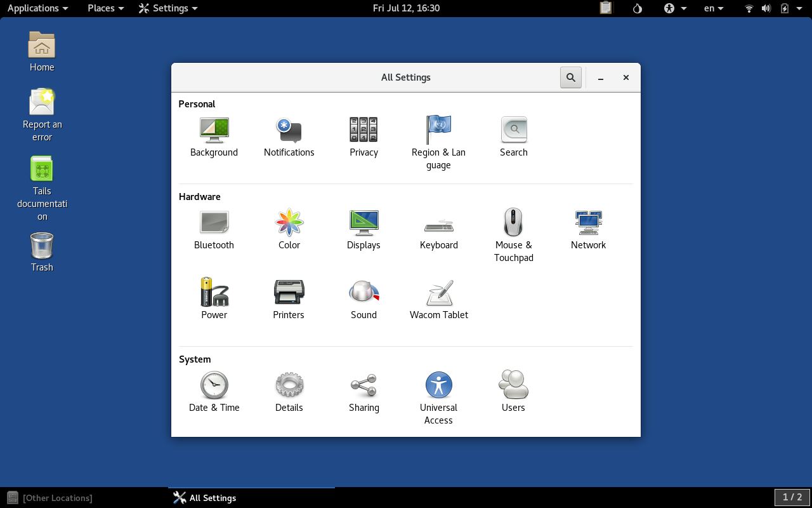
Task: Open Color management settings
Action: click(289, 229)
